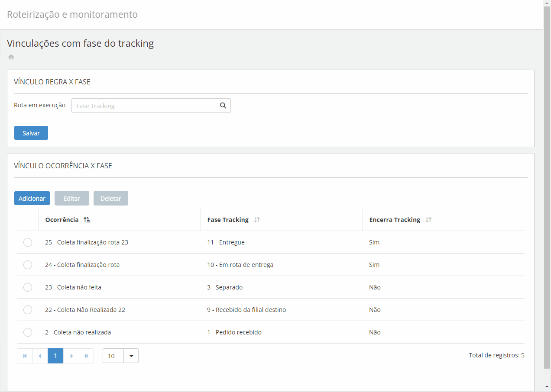Choose the 2 - Coleta não realizada row
This screenshot has height=392, width=551.
click(x=28, y=332)
